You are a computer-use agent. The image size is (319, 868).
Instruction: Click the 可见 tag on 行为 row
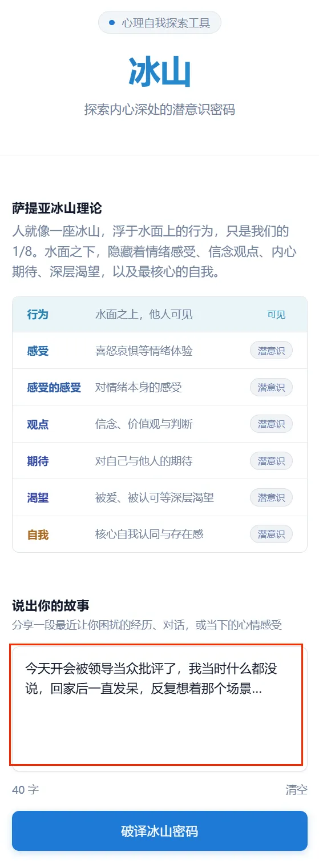(x=276, y=315)
